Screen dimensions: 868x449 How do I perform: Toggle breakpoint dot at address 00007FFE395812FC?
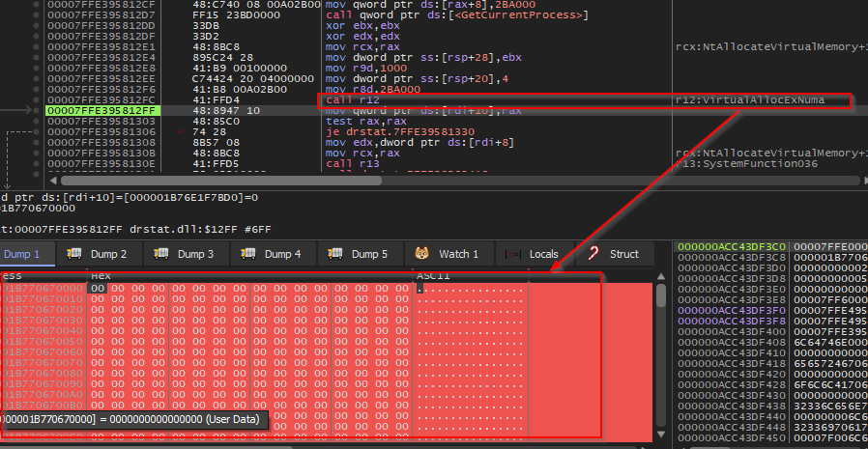point(38,100)
